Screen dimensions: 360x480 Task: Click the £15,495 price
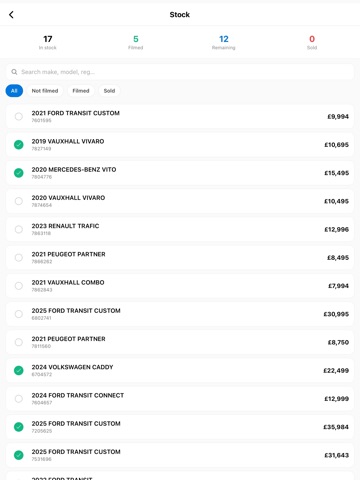[337, 173]
